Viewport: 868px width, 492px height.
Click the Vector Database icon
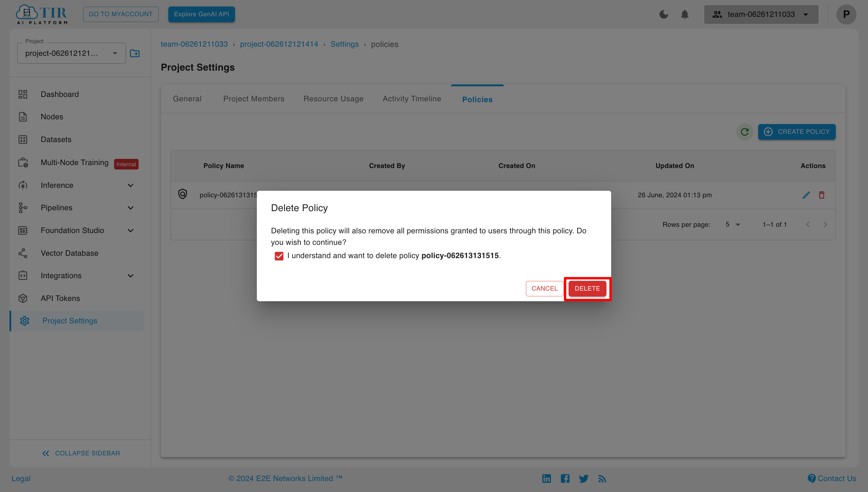pos(23,253)
